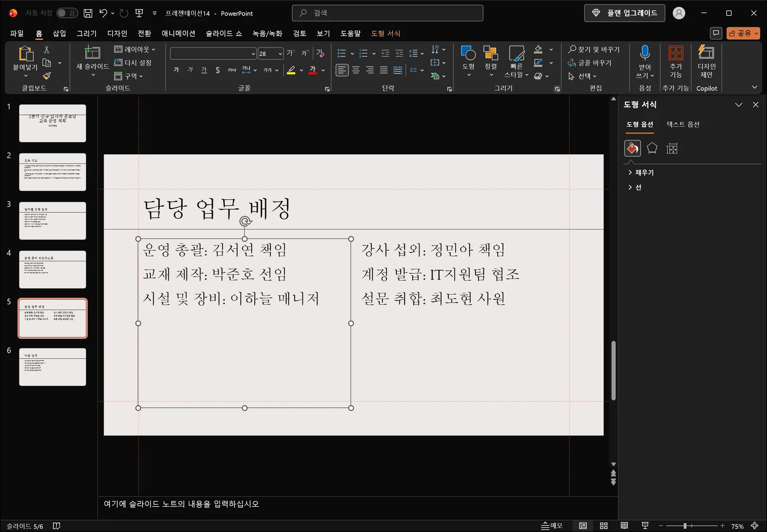Screen dimensions: 767x532
Task: Open Add-ins icon
Action: (x=675, y=53)
